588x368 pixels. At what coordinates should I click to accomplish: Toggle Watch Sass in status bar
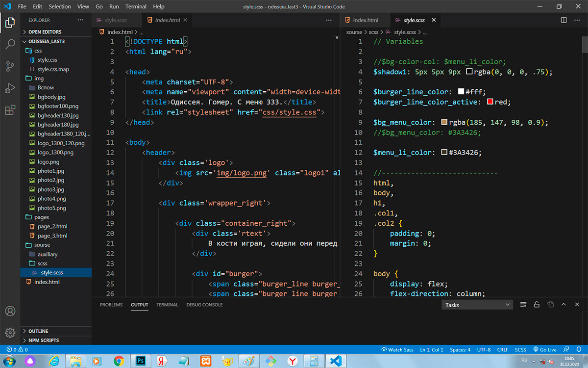click(x=397, y=350)
